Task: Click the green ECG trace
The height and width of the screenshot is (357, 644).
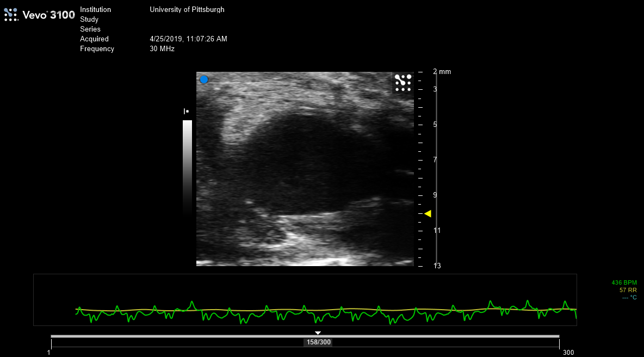Action: 326,312
